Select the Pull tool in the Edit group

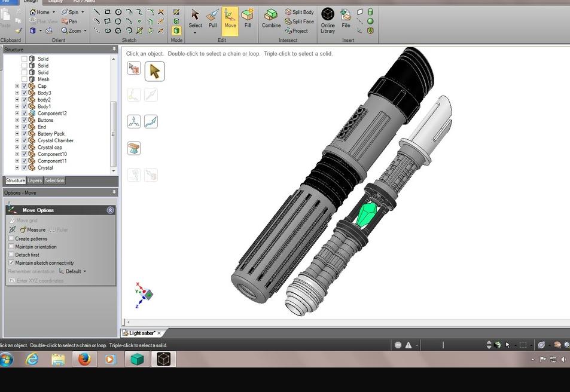tap(213, 19)
